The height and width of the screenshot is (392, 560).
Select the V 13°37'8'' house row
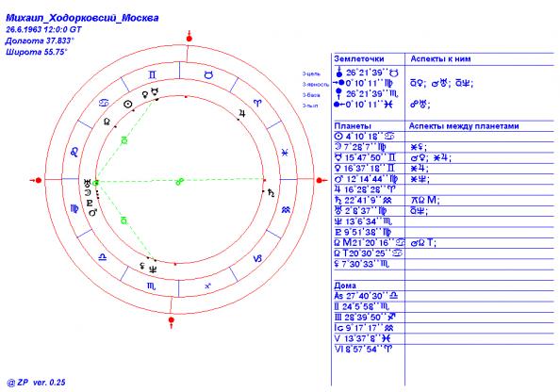tap(362, 338)
